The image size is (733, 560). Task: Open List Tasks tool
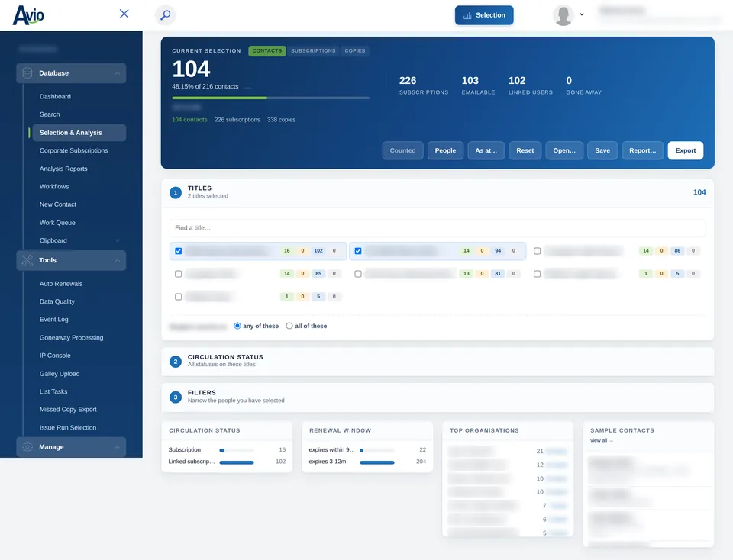coord(53,391)
